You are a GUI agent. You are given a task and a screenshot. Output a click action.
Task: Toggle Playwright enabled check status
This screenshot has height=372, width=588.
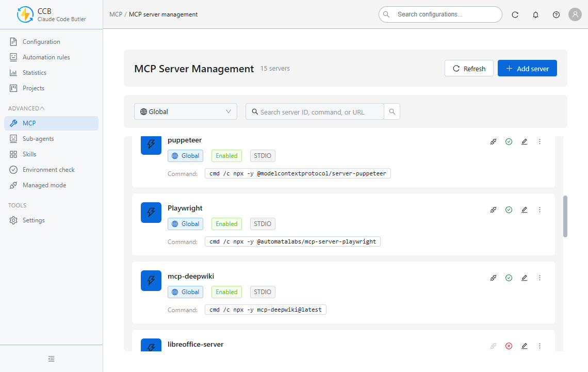click(x=509, y=209)
